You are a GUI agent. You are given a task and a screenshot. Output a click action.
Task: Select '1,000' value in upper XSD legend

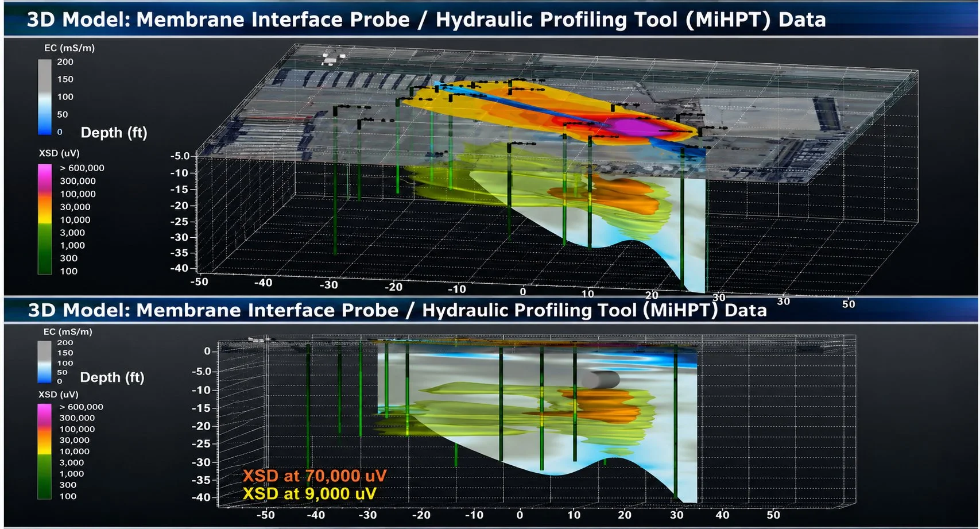[72, 245]
